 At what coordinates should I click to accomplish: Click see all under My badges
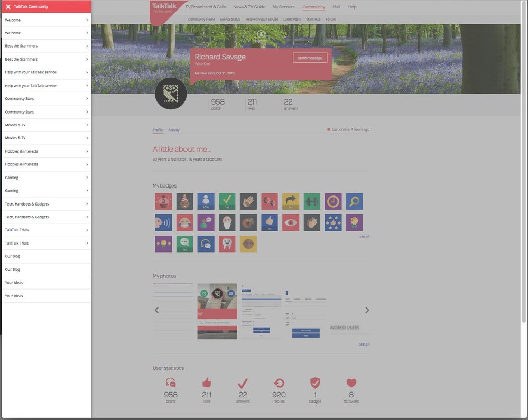364,236
